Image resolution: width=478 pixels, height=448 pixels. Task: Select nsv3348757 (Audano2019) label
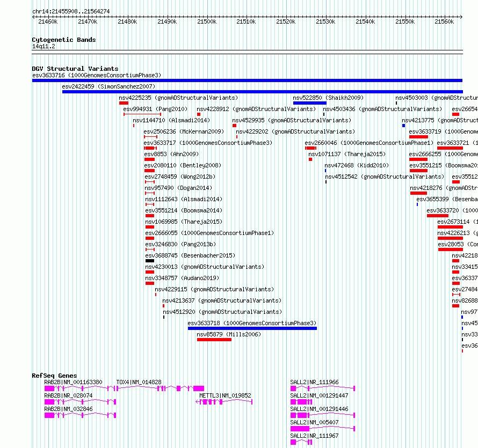coord(182,278)
